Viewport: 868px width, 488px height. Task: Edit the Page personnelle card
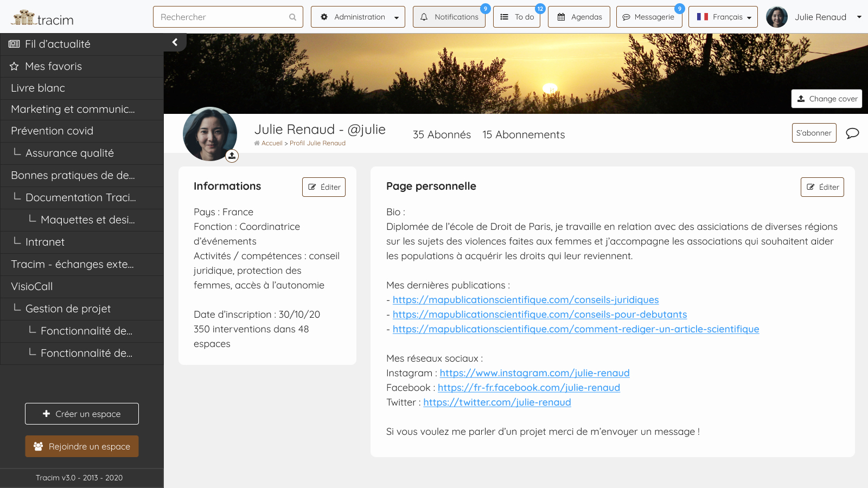pyautogui.click(x=822, y=187)
